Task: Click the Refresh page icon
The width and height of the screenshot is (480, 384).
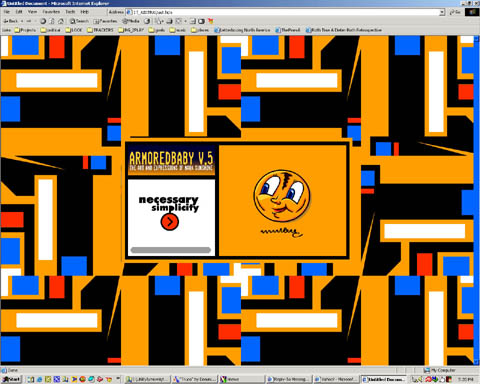Action: [x=52, y=21]
